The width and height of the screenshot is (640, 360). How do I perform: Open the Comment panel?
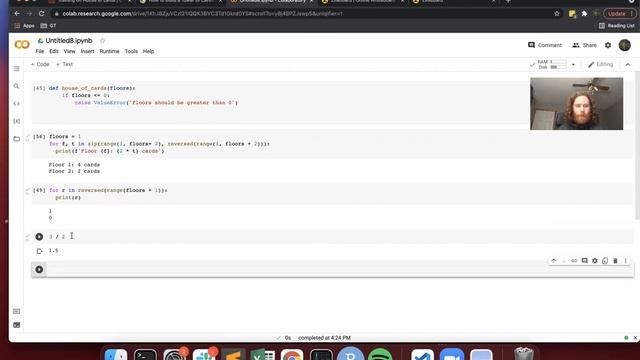545,45
